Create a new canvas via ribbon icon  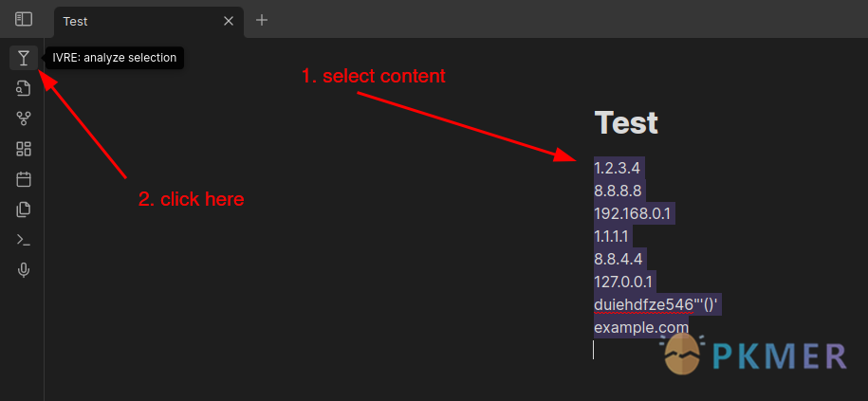click(x=24, y=149)
